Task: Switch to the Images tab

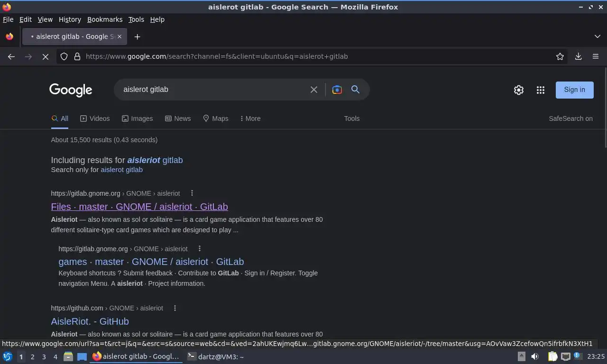Action: pyautogui.click(x=138, y=118)
